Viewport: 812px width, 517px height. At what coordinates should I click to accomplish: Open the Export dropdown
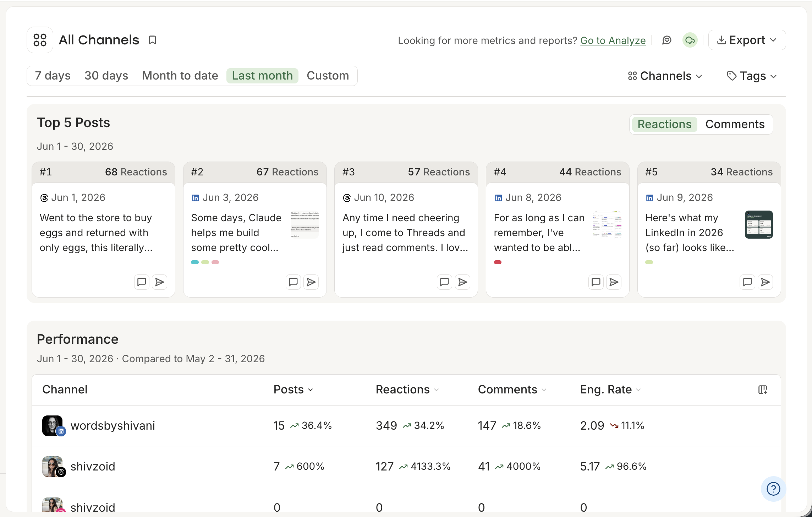747,40
